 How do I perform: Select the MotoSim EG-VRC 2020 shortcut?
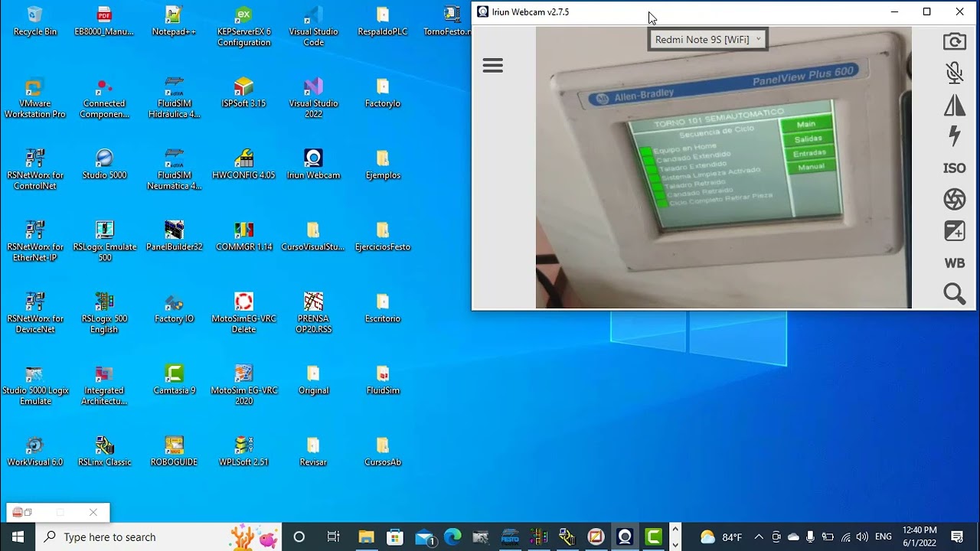pyautogui.click(x=243, y=385)
